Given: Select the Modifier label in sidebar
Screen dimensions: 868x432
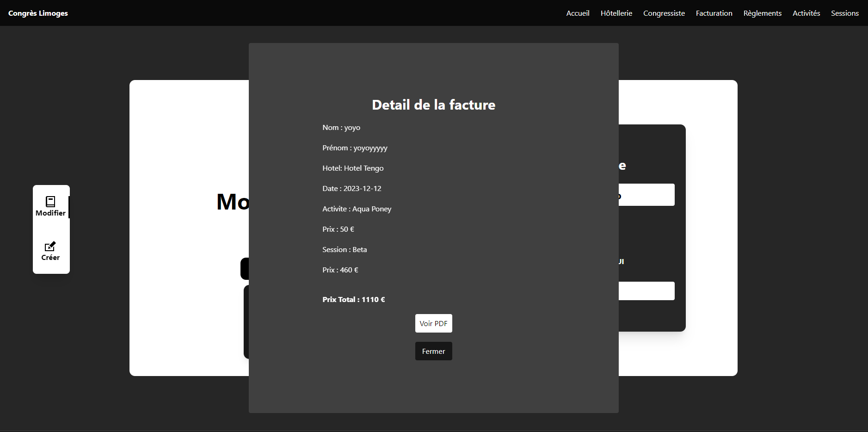Looking at the screenshot, I should click(x=50, y=213).
